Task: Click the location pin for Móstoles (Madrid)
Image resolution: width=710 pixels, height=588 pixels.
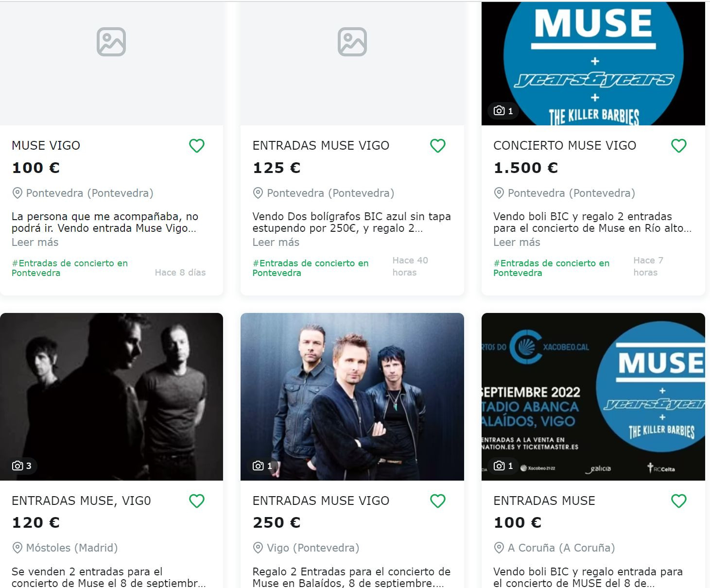Action: pos(17,547)
